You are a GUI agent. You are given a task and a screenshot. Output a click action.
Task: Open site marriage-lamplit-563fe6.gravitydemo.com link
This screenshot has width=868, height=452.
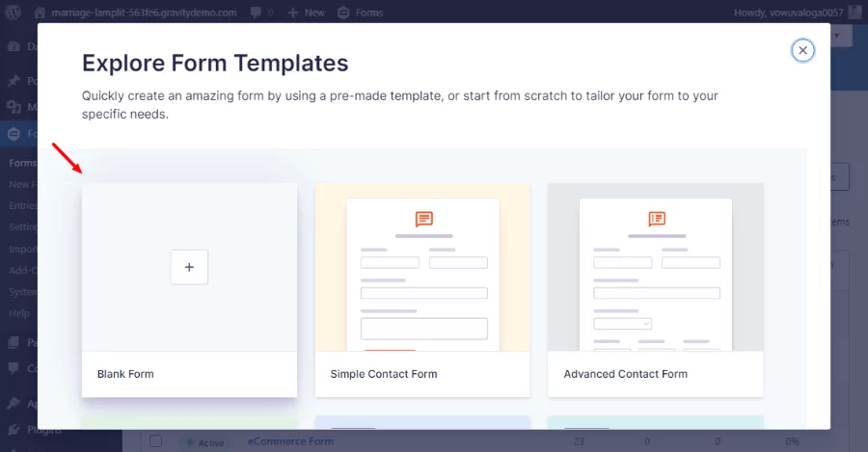click(144, 13)
